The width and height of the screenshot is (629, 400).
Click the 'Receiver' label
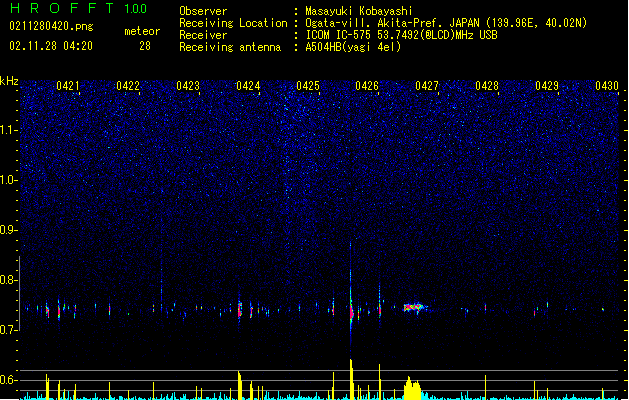[x=203, y=35]
